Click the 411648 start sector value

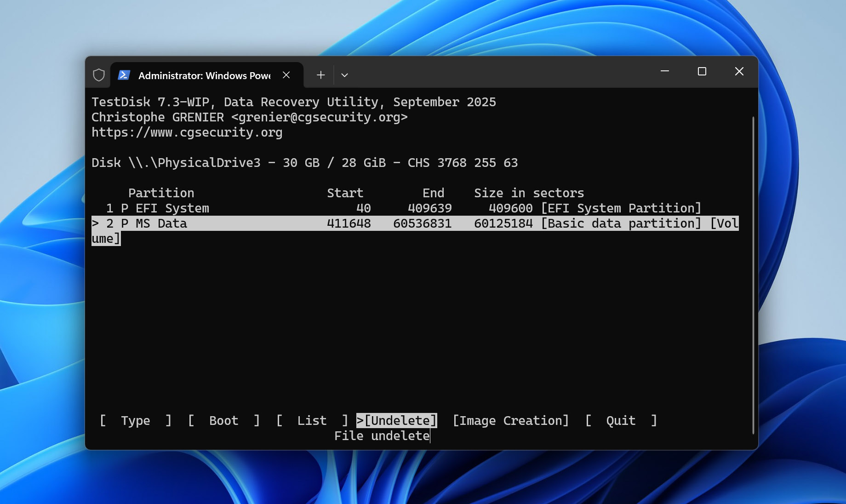click(x=349, y=223)
